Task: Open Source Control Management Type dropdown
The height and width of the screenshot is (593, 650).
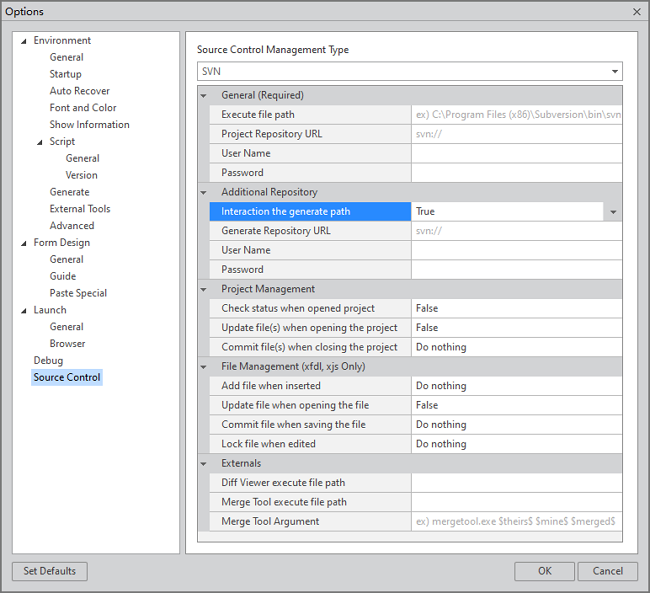Action: [x=613, y=72]
